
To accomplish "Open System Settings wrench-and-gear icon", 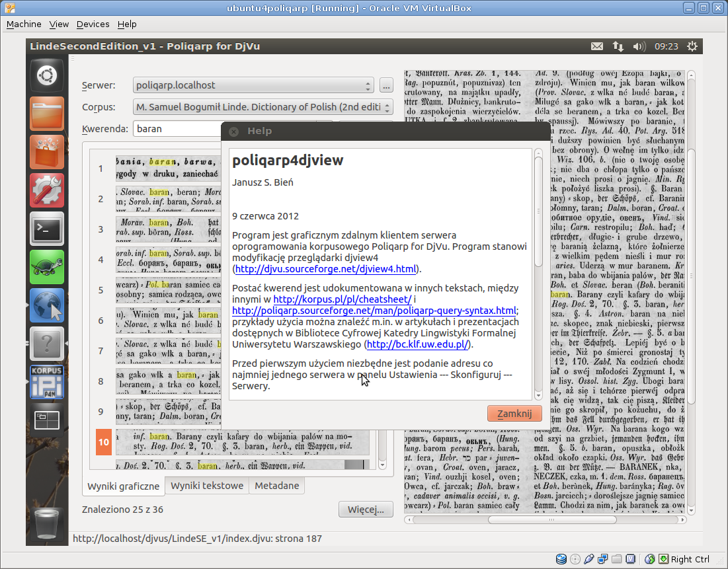I will 47,190.
